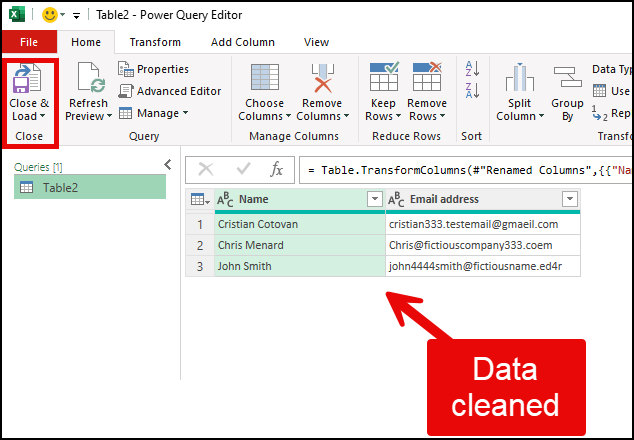Switch to the Add Column ribbon tab
The width and height of the screenshot is (634, 440).
tap(243, 42)
